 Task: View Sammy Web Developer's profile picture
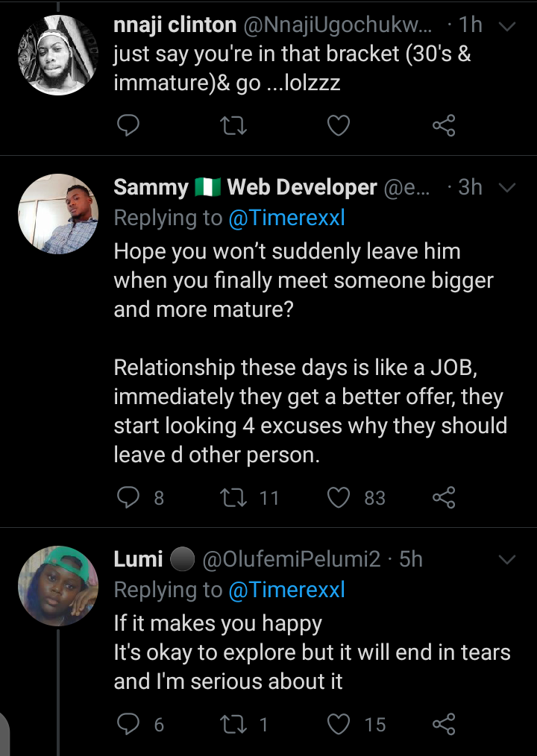58,213
